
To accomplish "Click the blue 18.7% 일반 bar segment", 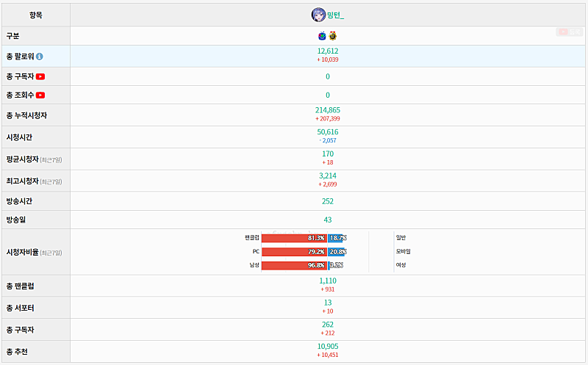I will [x=337, y=238].
